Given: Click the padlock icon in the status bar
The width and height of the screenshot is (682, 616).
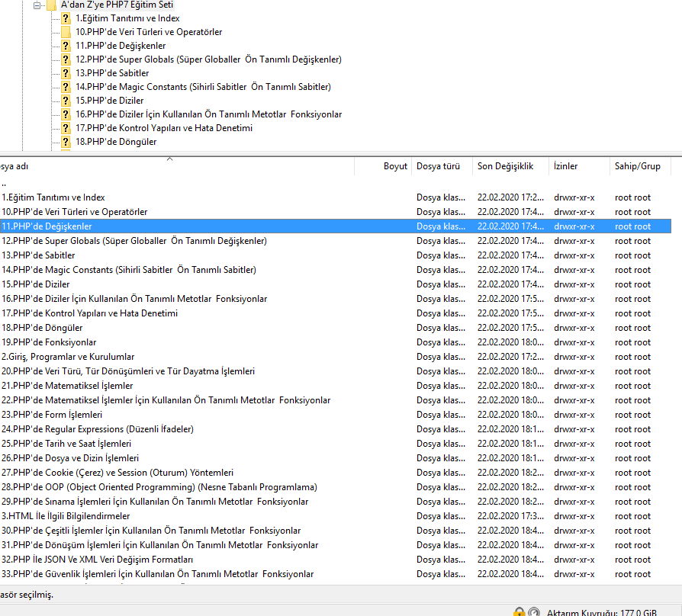Looking at the screenshot, I should click(519, 612).
